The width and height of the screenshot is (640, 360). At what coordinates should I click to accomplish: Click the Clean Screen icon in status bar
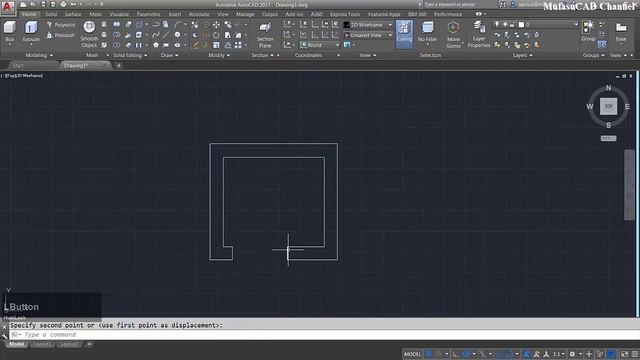624,354
